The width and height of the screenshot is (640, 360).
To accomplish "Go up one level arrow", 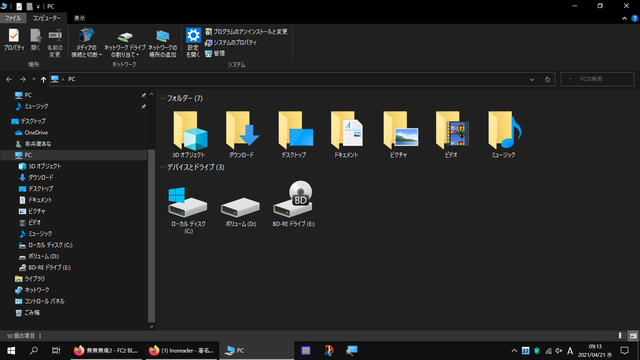I will coord(43,79).
